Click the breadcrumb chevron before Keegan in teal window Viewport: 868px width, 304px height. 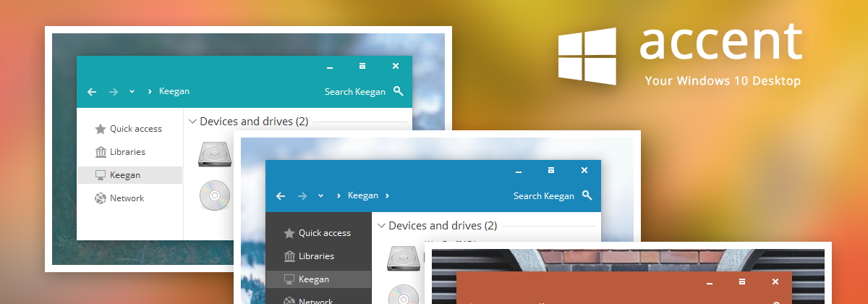tap(150, 91)
